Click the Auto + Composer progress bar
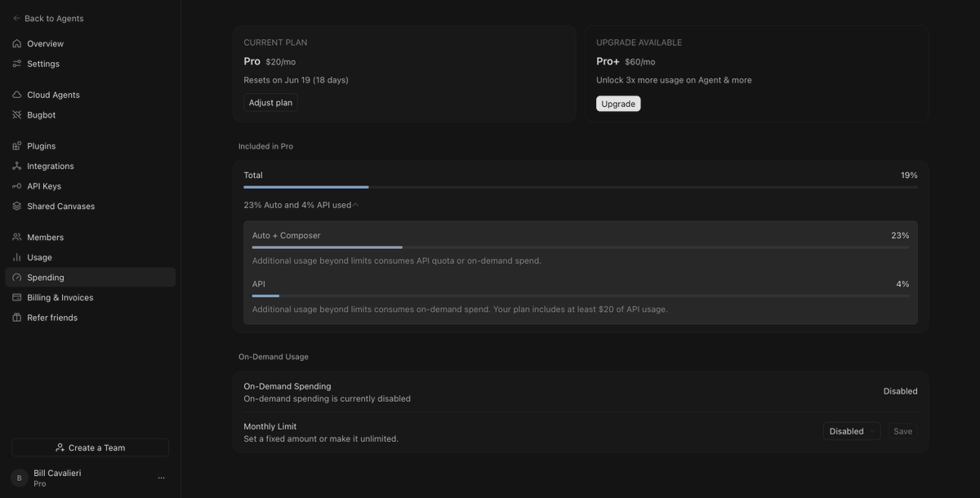Viewport: 980px width, 498px height. pos(581,247)
